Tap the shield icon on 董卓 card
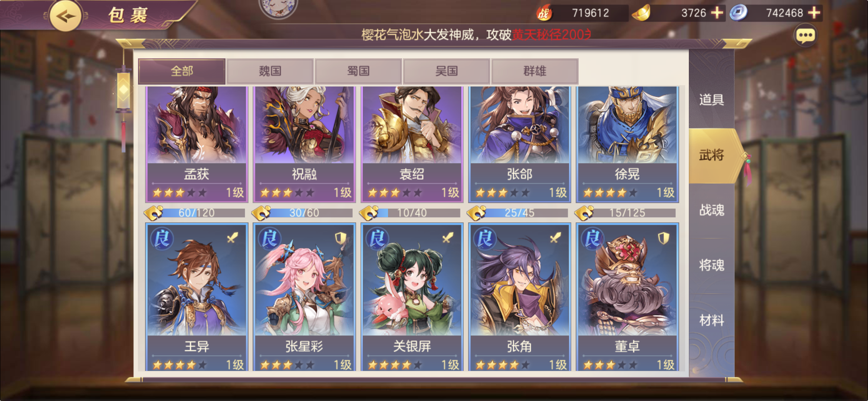Image resolution: width=868 pixels, height=401 pixels. tap(664, 238)
